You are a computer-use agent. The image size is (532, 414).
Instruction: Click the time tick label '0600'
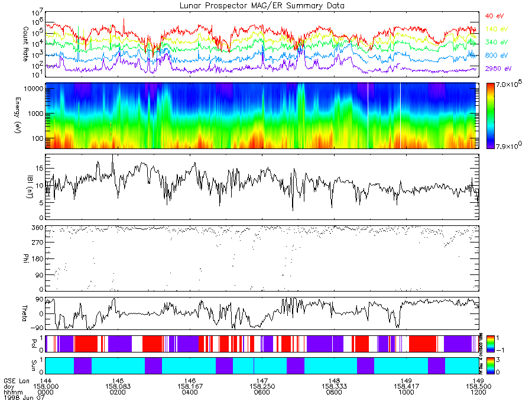coord(262,392)
